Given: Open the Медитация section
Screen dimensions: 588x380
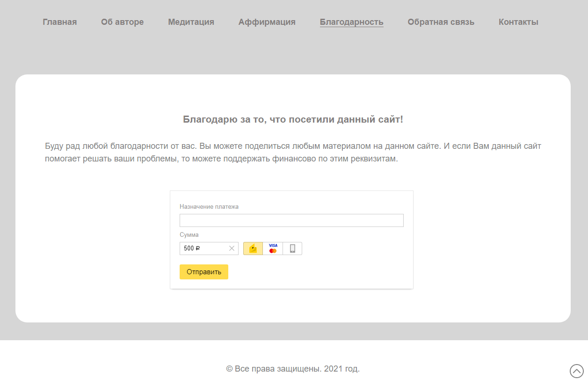Looking at the screenshot, I should point(191,22).
